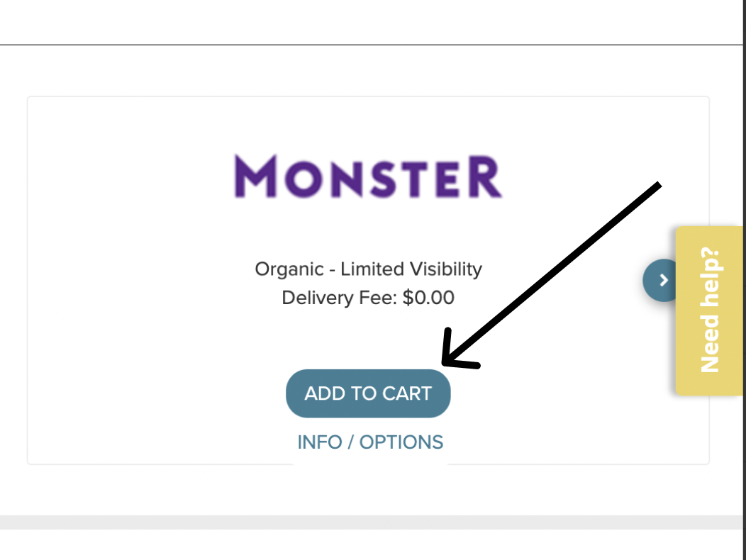Click the ADD TO CART button
This screenshot has height=560, width=746.
tap(368, 393)
